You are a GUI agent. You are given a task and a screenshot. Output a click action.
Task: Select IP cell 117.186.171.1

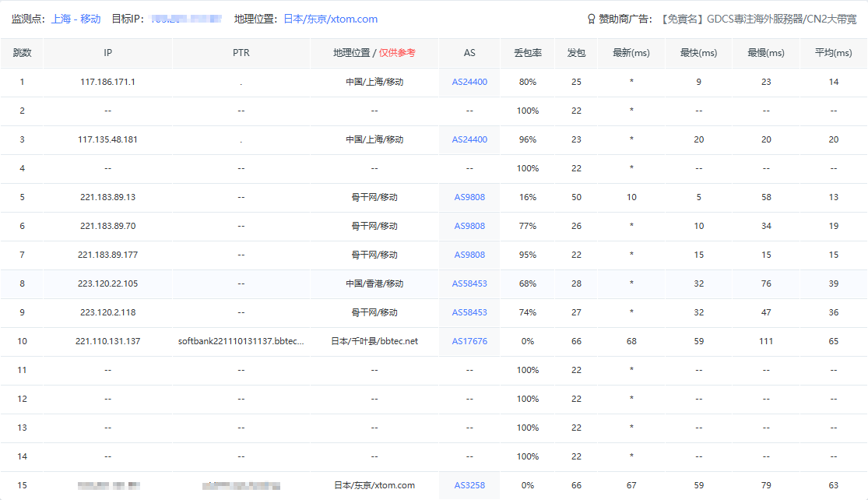(108, 82)
